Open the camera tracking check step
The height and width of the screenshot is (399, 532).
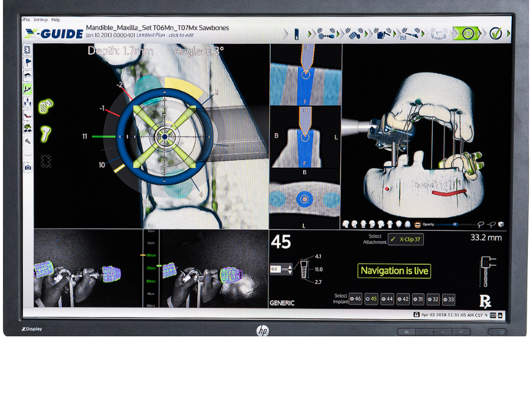tap(383, 34)
